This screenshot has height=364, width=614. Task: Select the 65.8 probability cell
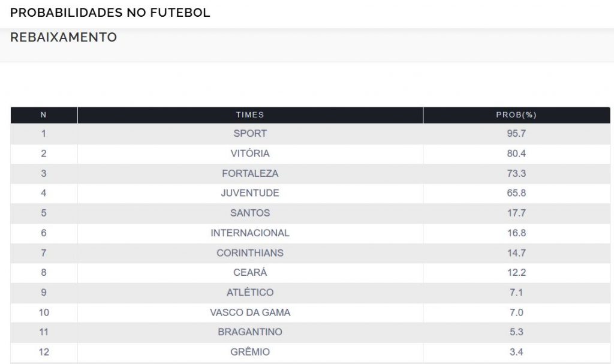(516, 193)
